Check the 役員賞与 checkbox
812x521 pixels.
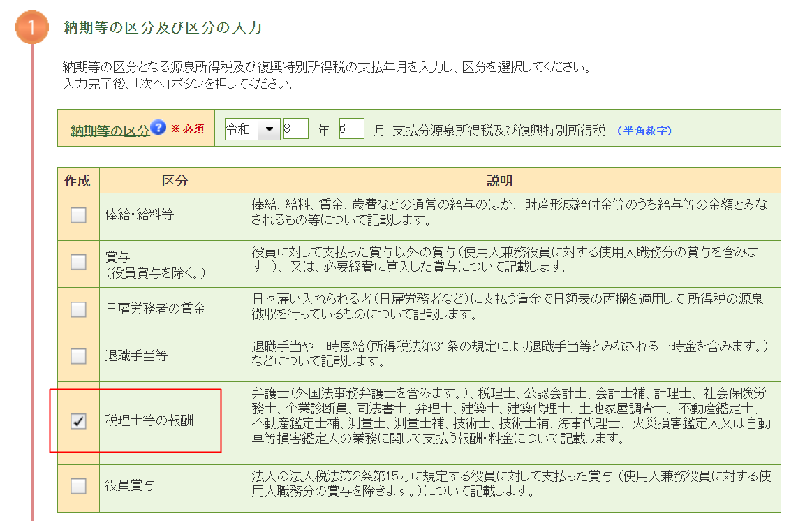[x=78, y=486]
